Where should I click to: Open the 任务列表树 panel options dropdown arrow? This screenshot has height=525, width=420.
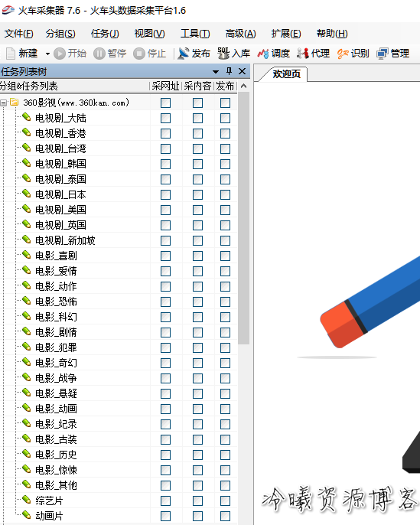pyautogui.click(x=216, y=72)
